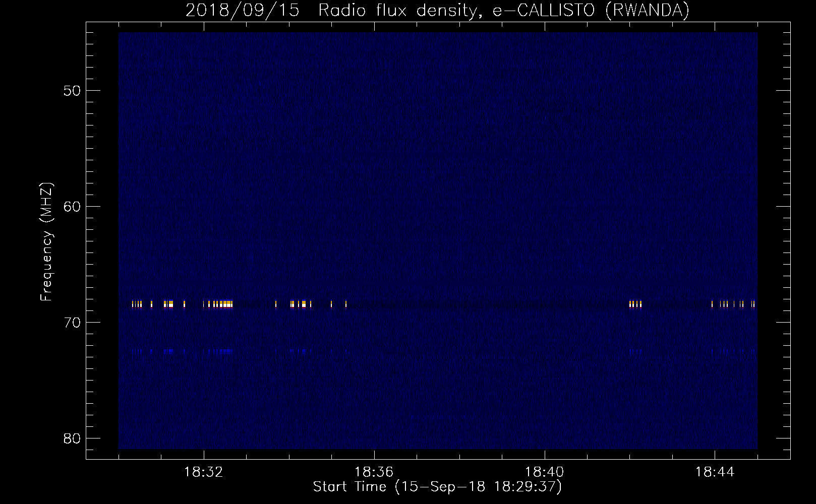Click the bright burst near 18:42
The width and height of the screenshot is (816, 504).
click(x=635, y=304)
